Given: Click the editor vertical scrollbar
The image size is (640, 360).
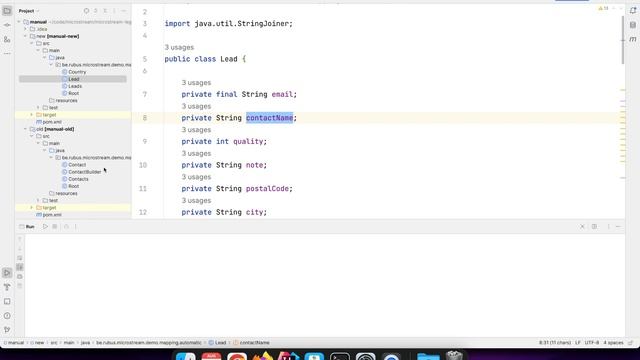Looking at the screenshot, I should pyautogui.click(x=622, y=41).
